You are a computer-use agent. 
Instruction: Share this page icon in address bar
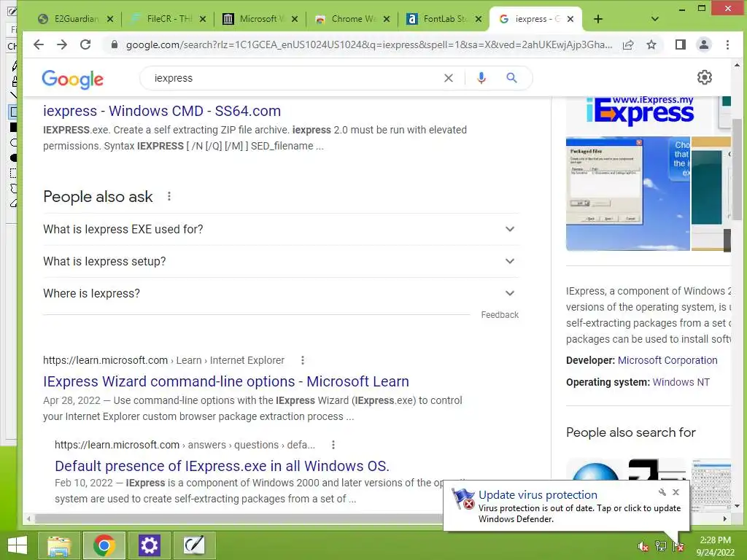[x=628, y=44]
